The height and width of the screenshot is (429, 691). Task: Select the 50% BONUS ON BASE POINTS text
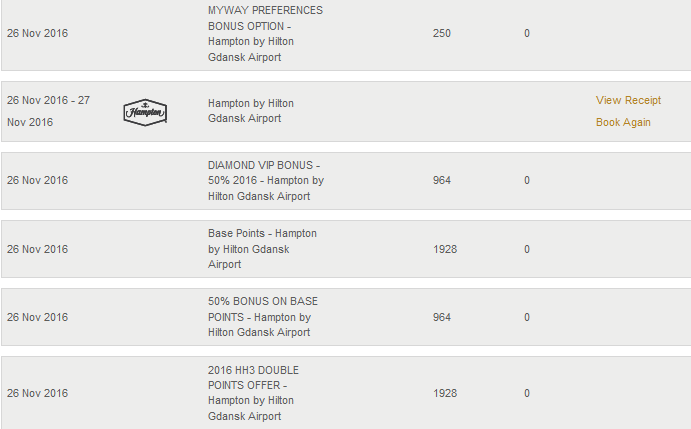[263, 317]
